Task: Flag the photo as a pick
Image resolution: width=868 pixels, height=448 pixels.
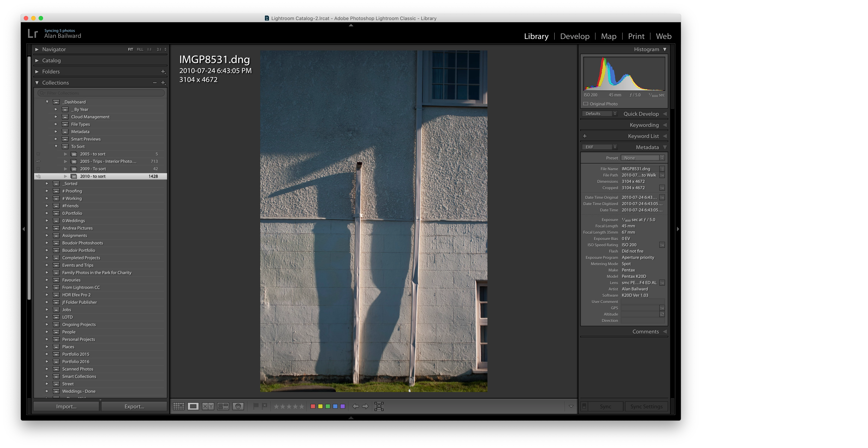Action: click(x=256, y=406)
